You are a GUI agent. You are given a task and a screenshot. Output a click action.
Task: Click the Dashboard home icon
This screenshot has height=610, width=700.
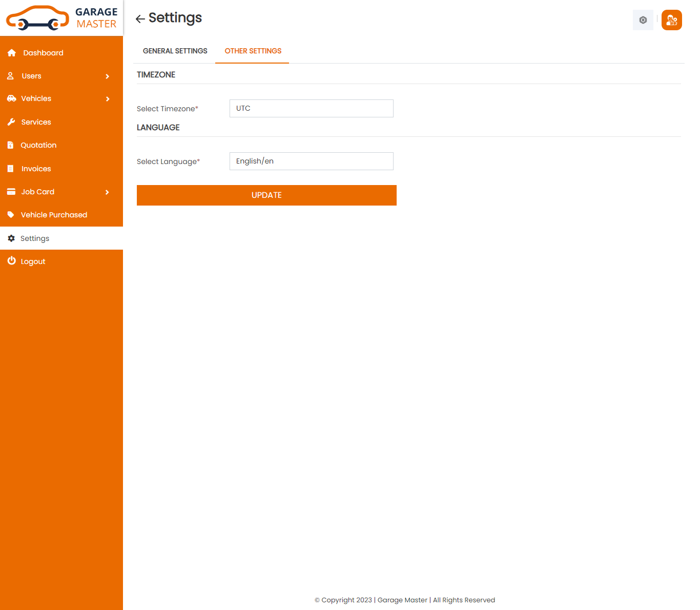(x=12, y=53)
